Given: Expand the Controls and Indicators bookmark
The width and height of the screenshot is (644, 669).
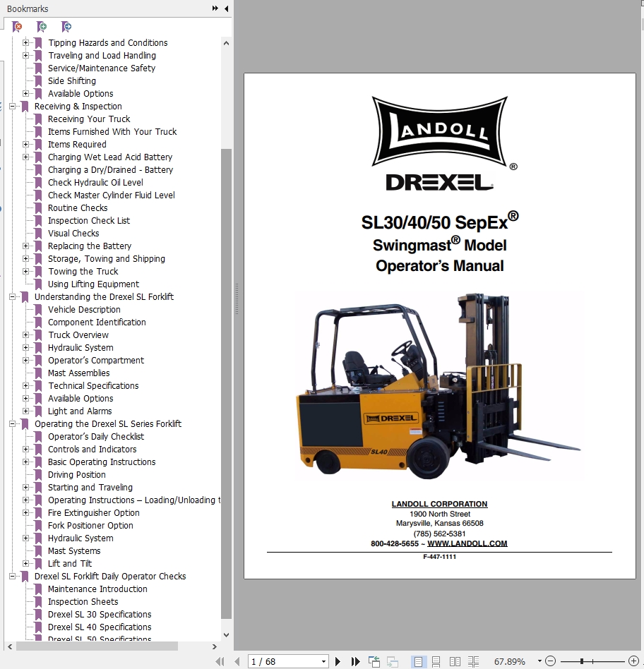Looking at the screenshot, I should point(25,450).
